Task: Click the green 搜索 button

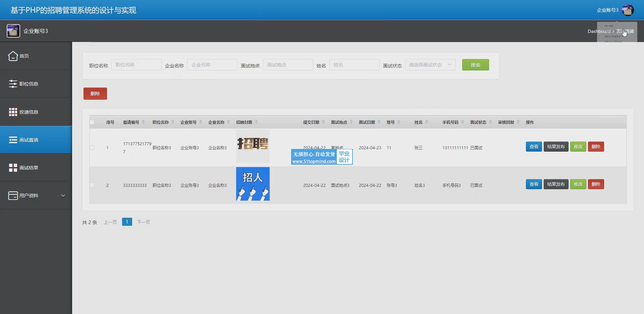Action: [475, 65]
